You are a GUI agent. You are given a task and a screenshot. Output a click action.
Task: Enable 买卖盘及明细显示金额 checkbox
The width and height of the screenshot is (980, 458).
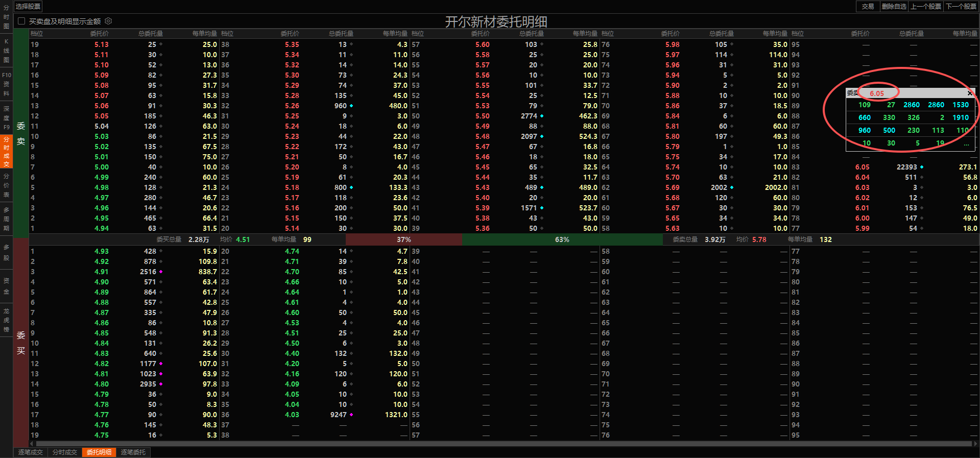pos(21,21)
